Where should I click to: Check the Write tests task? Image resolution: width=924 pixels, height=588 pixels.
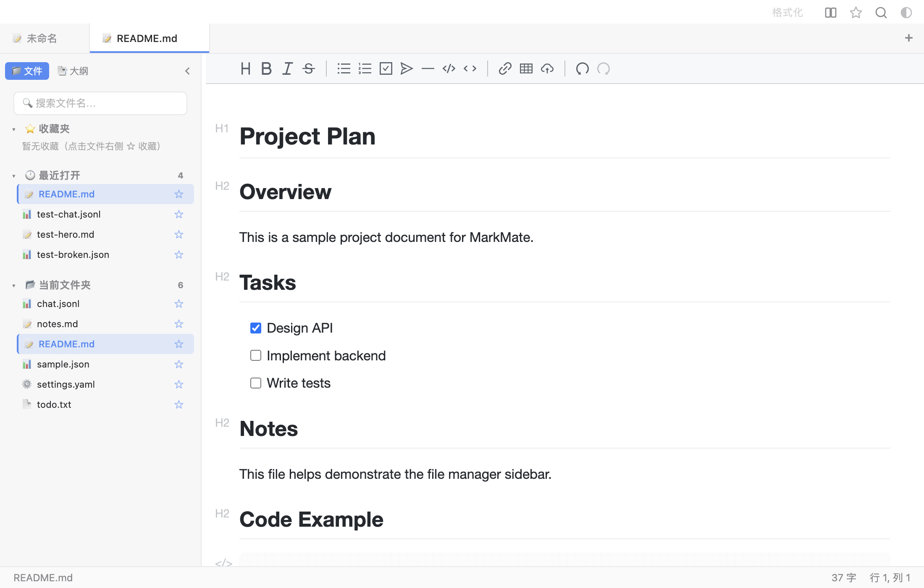click(256, 383)
